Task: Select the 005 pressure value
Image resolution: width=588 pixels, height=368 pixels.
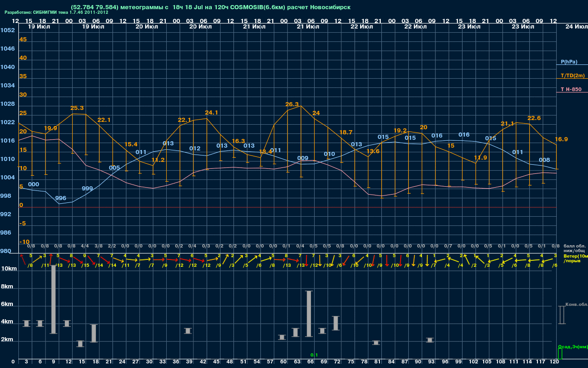Action: [114, 168]
